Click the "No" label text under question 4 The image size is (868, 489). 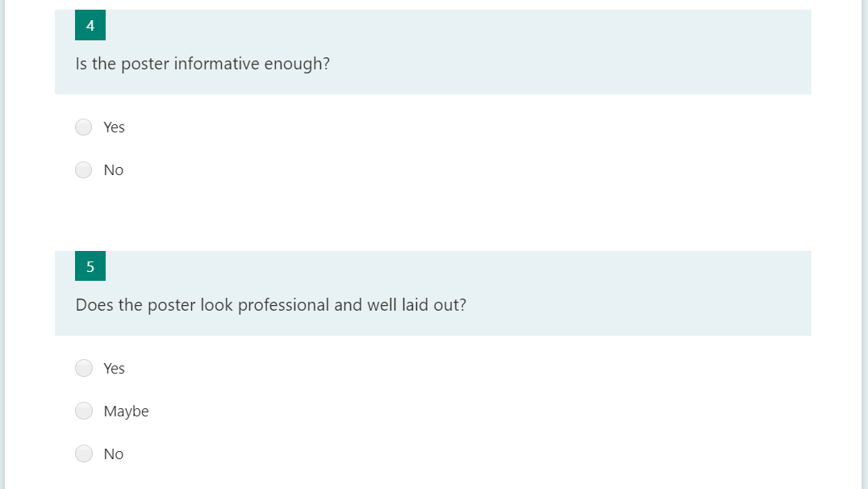click(114, 170)
